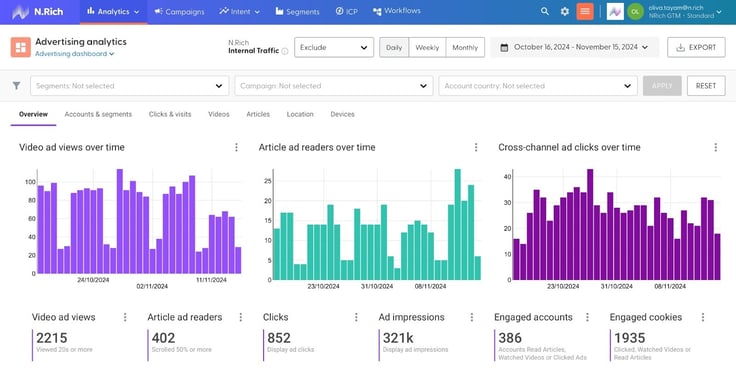This screenshot has height=370, width=736.
Task: Click the orange hamburger menu icon
Action: point(585,11)
